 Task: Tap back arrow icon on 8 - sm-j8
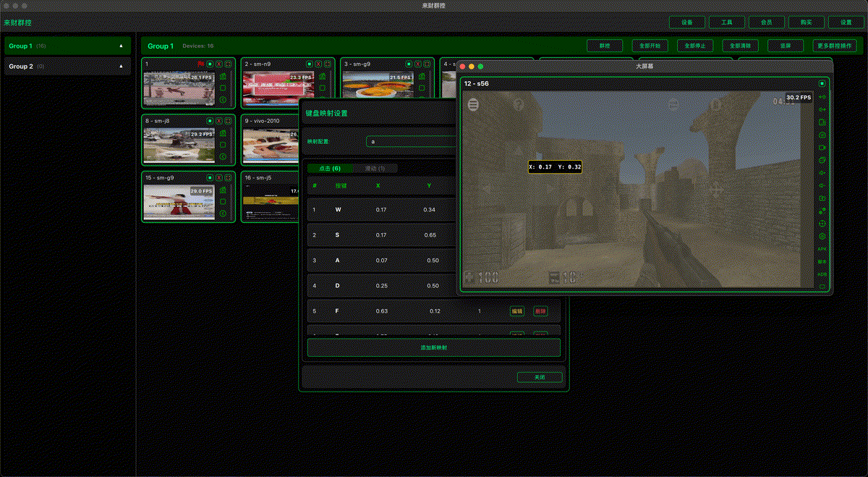point(223,156)
